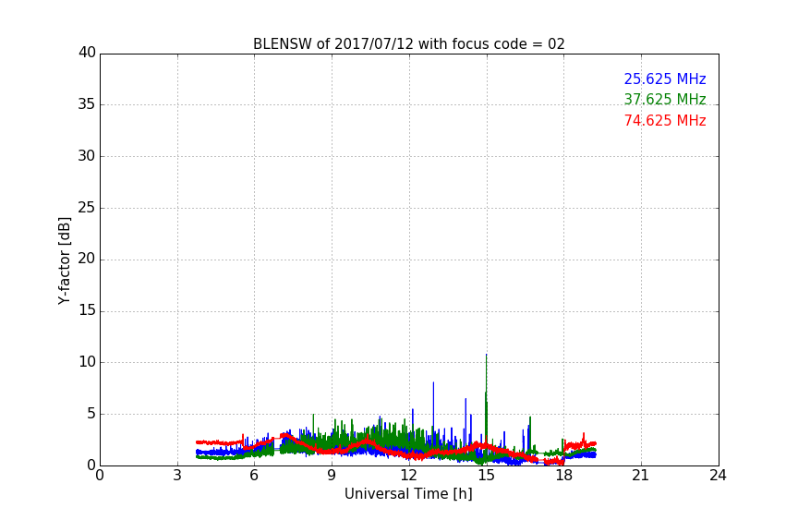Select the blue 25.625 MHz legend label

[665, 79]
